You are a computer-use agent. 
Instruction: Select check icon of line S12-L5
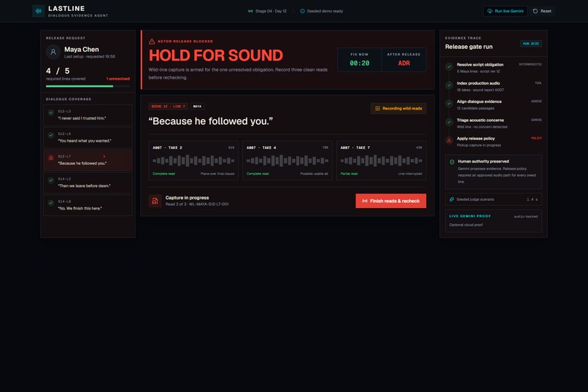click(51, 135)
